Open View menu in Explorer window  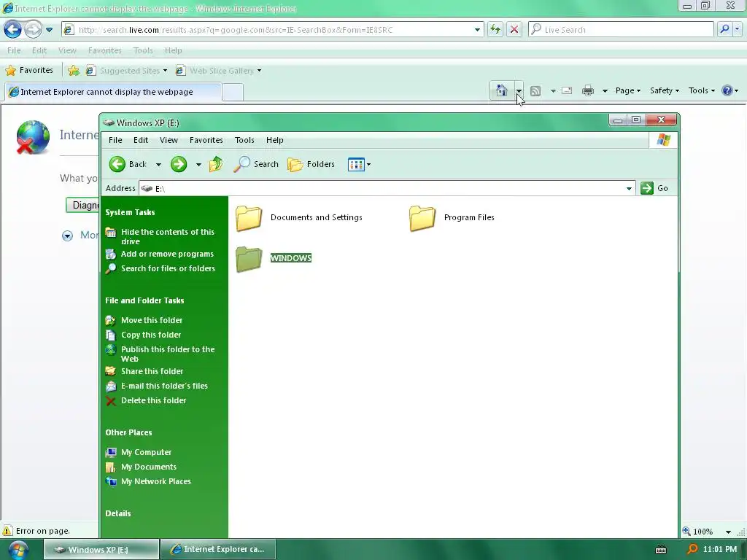point(169,140)
